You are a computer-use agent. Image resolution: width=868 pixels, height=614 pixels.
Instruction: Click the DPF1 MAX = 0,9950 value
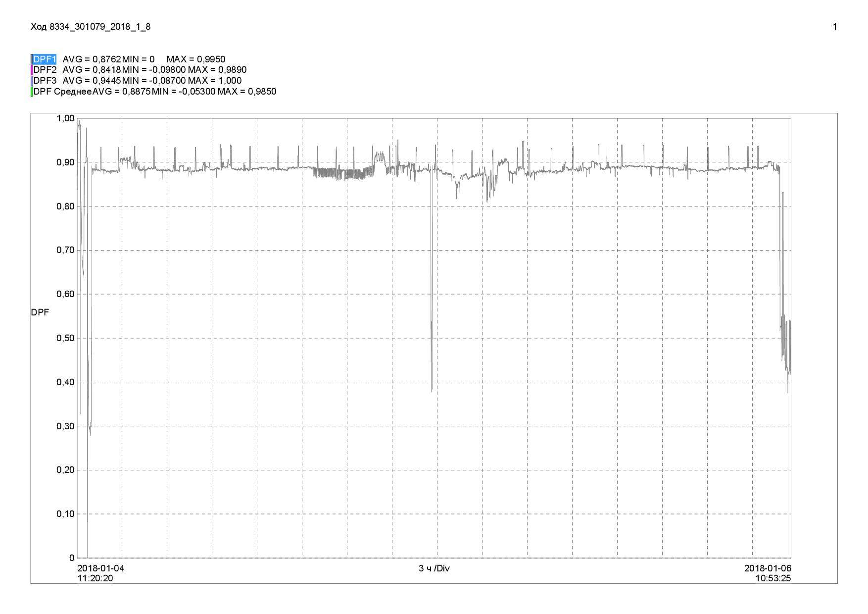tap(196, 59)
